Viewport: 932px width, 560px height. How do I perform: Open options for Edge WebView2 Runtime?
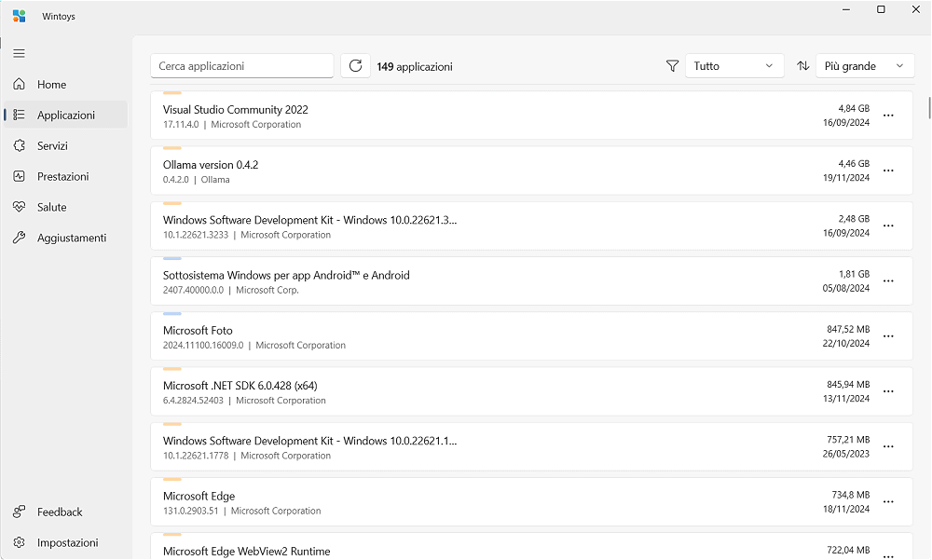point(888,556)
